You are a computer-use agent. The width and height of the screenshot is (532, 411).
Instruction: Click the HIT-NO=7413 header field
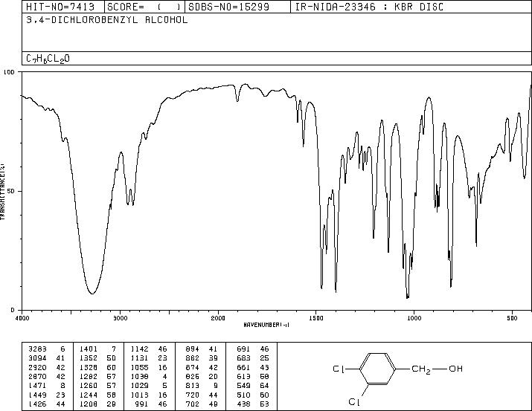pos(63,7)
